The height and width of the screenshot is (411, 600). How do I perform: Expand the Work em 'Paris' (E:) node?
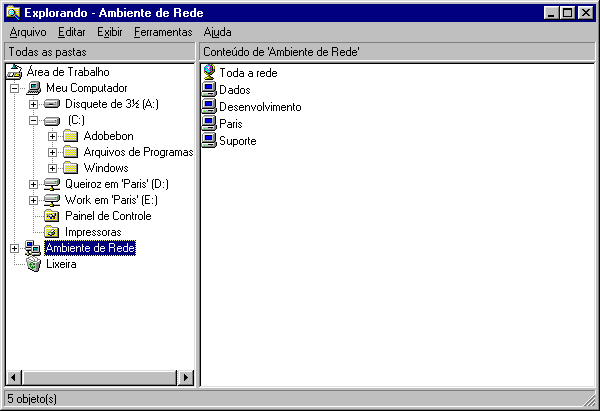[33, 201]
